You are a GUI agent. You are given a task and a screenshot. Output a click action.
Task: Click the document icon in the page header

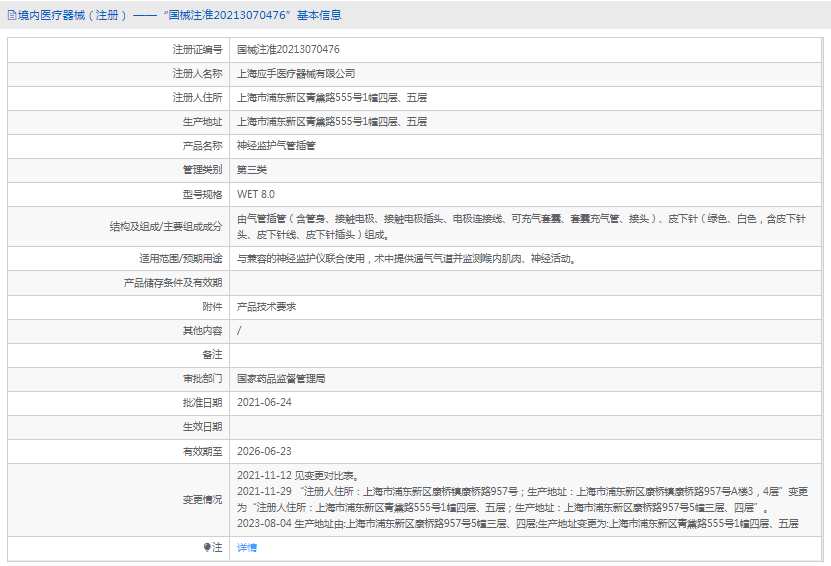pyautogui.click(x=12, y=15)
